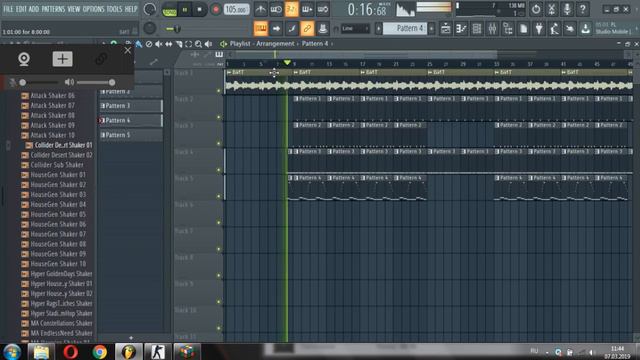This screenshot has width=640, height=360.
Task: Toggle the multilink to controllers icon
Action: (291, 29)
